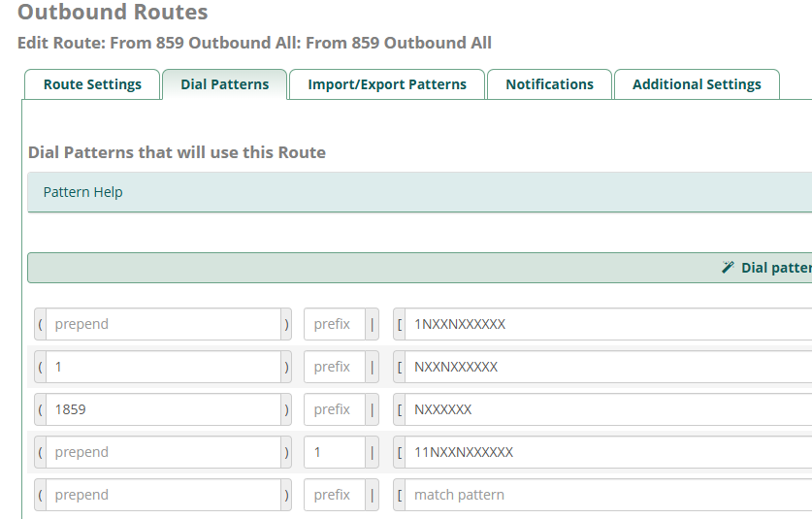Screen dimensions: 812x519
Task: Open the Notifications tab
Action: coord(549,84)
